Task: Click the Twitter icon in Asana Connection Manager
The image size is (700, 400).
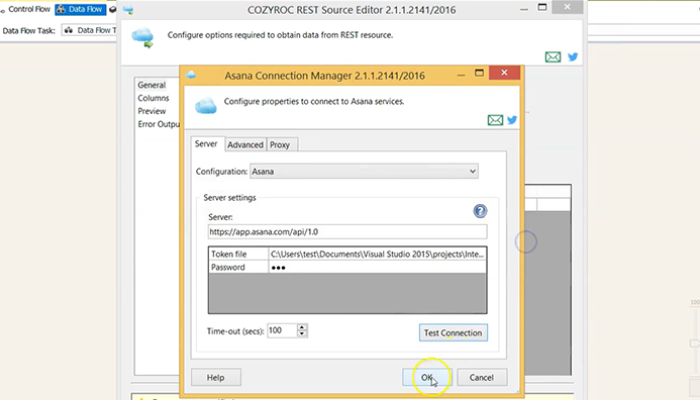Action: click(512, 120)
